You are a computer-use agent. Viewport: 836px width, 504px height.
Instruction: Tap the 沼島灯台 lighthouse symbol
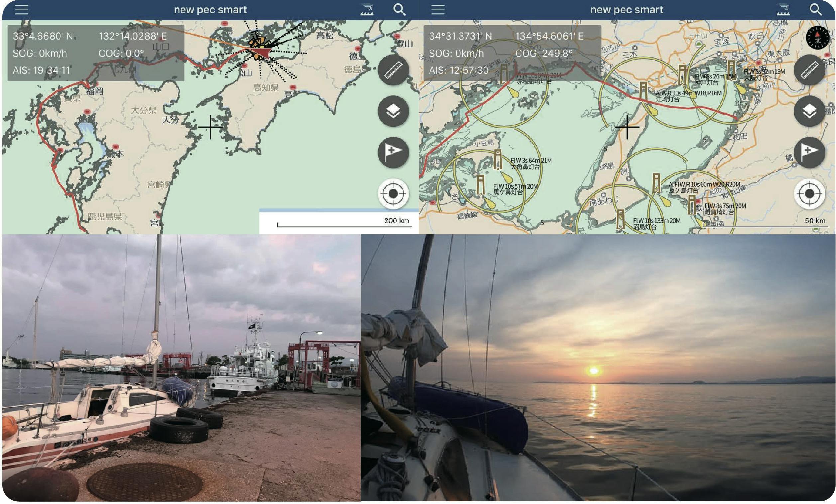(620, 220)
